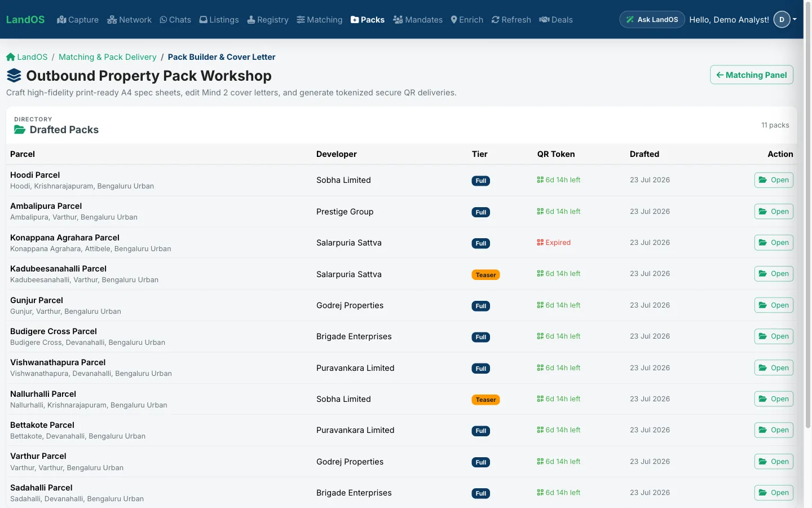Select the Ambalipura Parcel name
The height and width of the screenshot is (508, 812).
[46, 206]
